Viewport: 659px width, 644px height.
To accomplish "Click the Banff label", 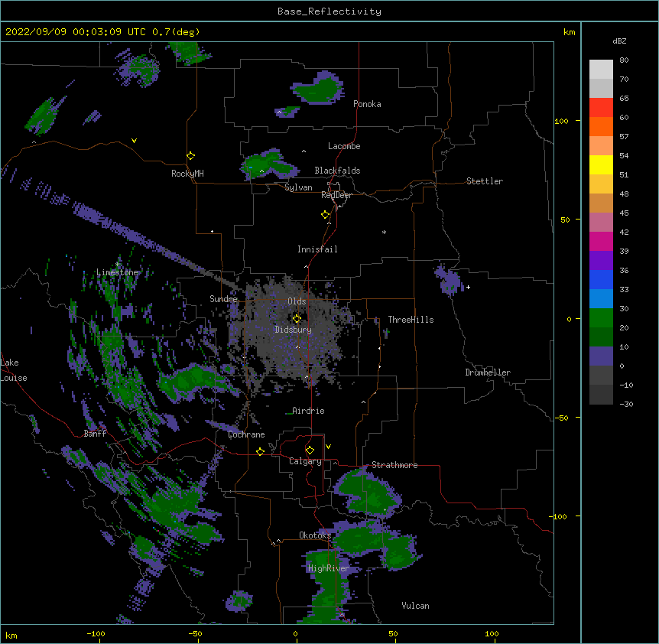I will (x=95, y=434).
